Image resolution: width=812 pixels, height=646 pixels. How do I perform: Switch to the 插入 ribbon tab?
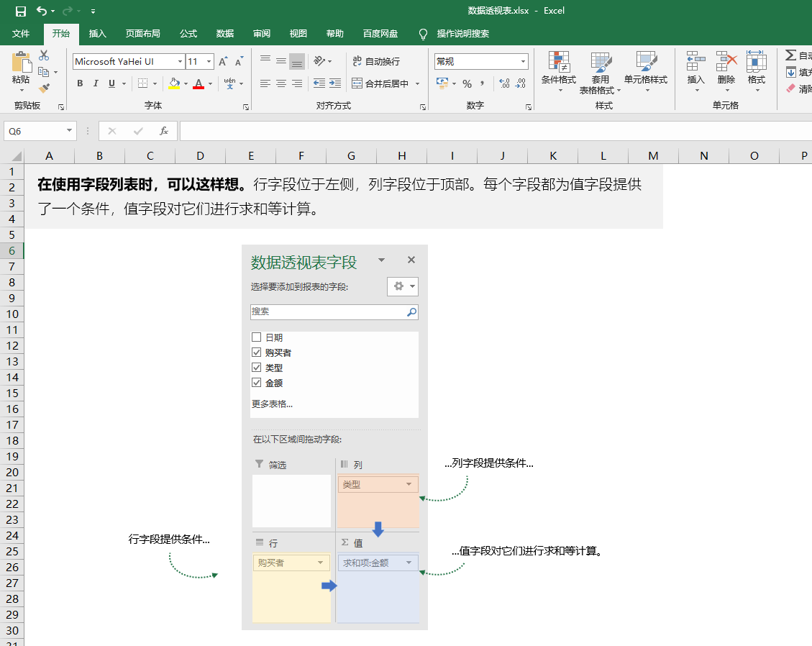pos(97,34)
